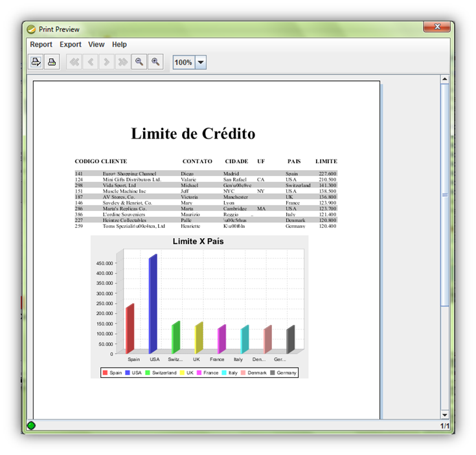The width and height of the screenshot is (476, 455).
Task: Go to previous page arrow
Action: pos(90,62)
